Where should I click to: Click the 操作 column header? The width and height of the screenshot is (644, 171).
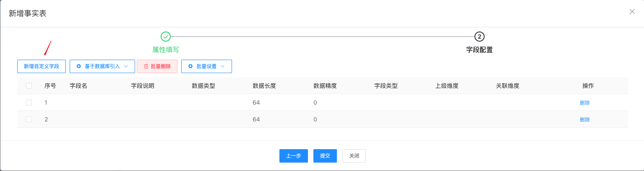[x=588, y=86]
